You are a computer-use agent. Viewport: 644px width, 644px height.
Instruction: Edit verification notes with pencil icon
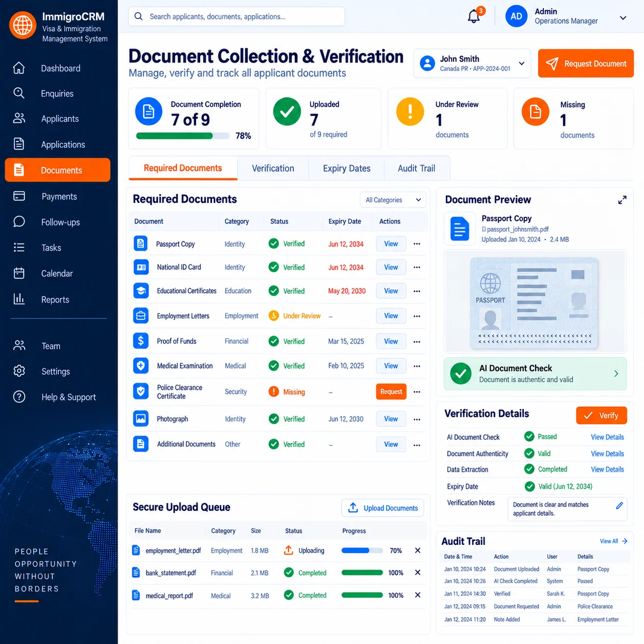(619, 505)
